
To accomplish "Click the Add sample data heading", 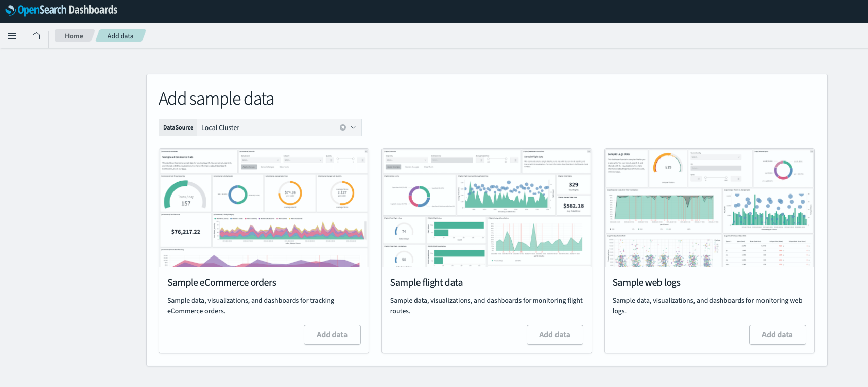I will pyautogui.click(x=217, y=99).
